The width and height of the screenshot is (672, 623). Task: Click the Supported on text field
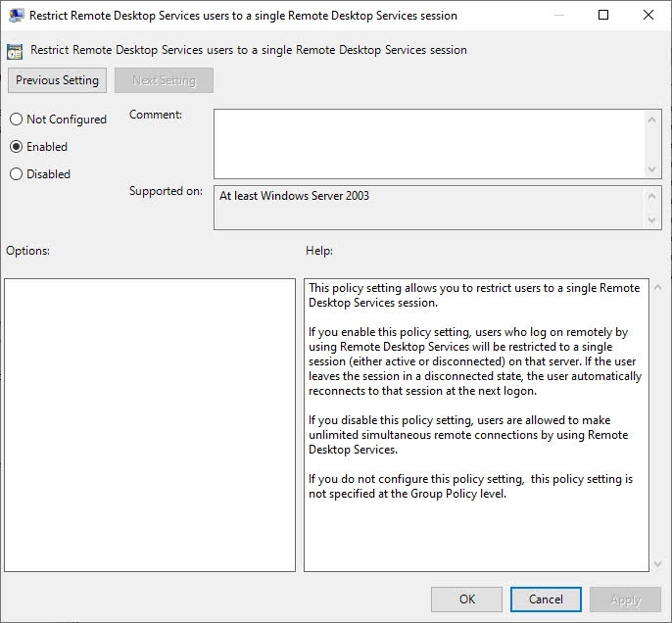pyautogui.click(x=429, y=208)
